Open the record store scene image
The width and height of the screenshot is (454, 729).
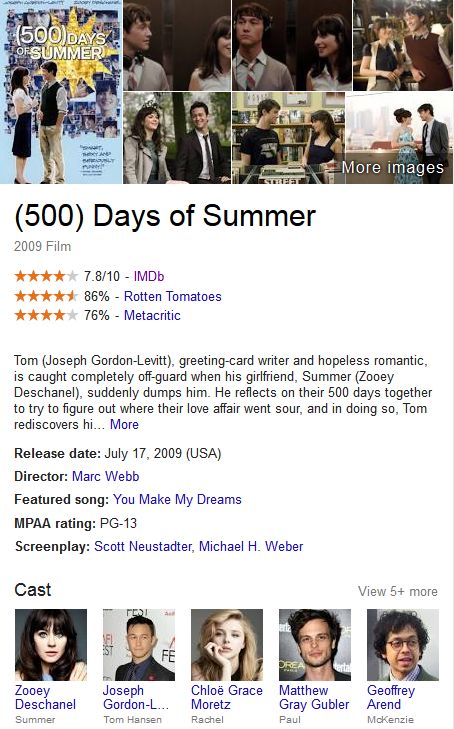coord(288,138)
